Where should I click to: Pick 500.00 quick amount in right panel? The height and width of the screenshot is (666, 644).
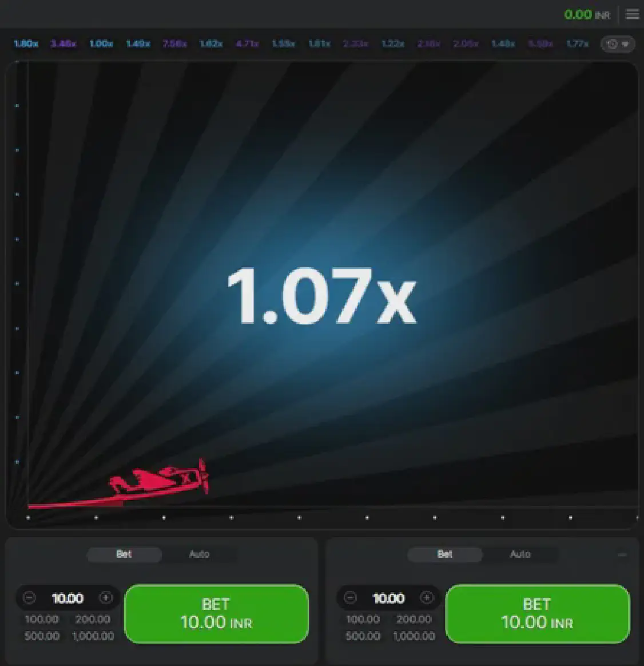click(363, 636)
